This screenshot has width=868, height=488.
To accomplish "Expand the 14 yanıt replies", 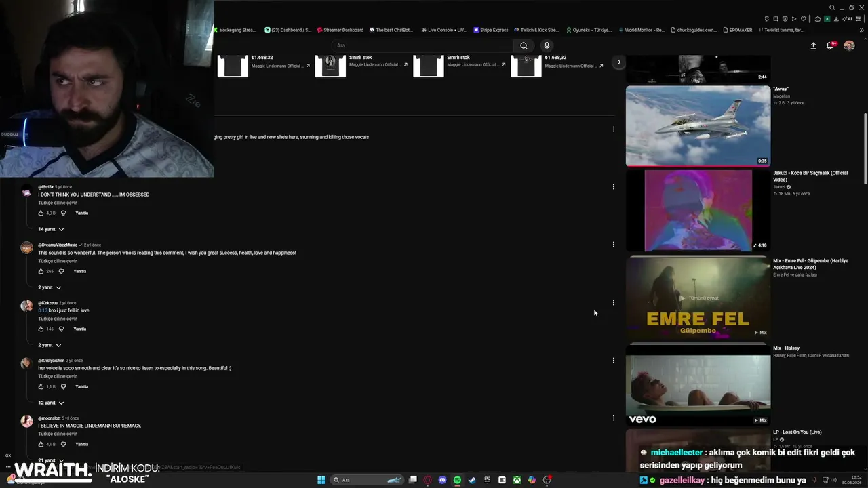I will (51, 229).
